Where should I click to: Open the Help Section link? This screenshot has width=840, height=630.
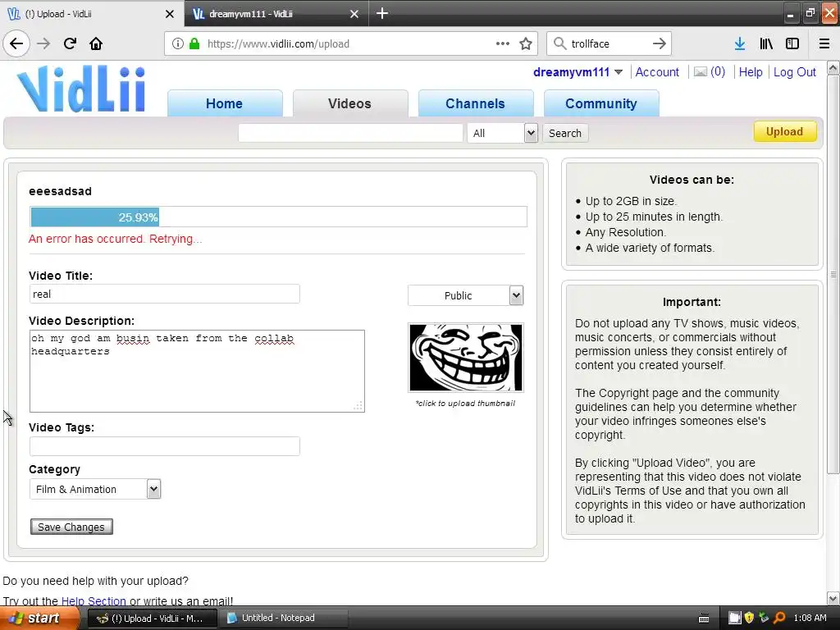point(94,601)
